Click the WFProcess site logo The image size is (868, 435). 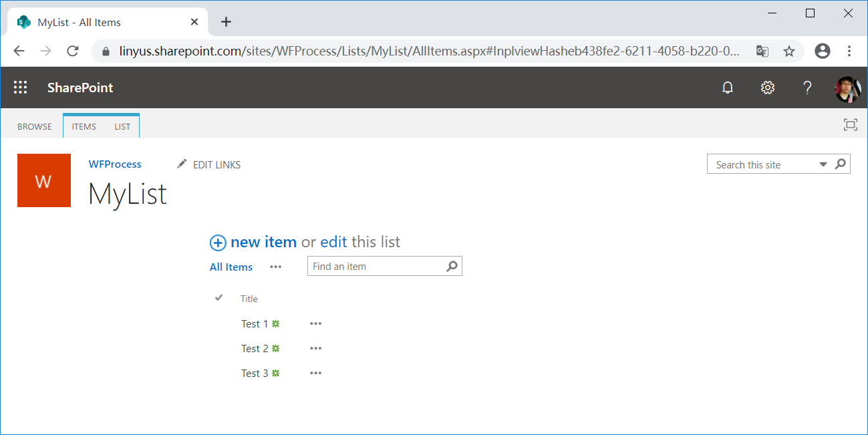[x=44, y=180]
